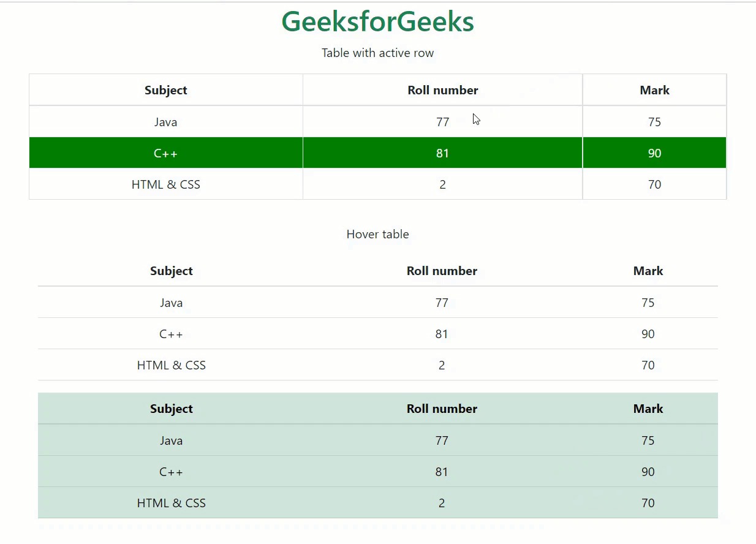The image size is (756, 544).
Task: Click the Java row in green table
Action: [172, 440]
